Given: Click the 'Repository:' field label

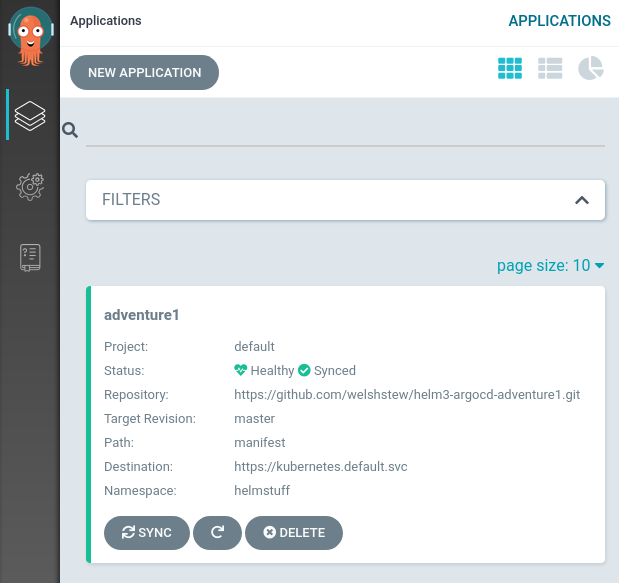Looking at the screenshot, I should coord(136,395).
